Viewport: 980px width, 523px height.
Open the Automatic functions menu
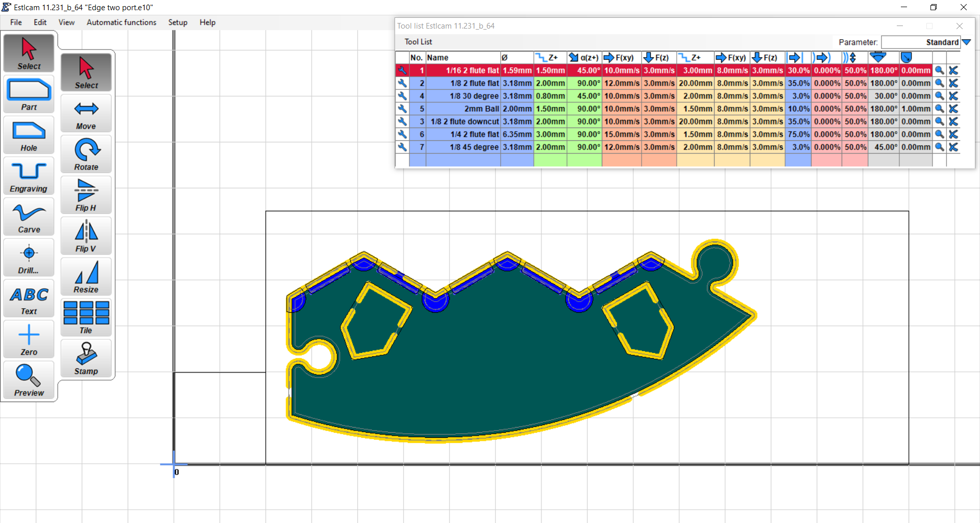pos(121,22)
